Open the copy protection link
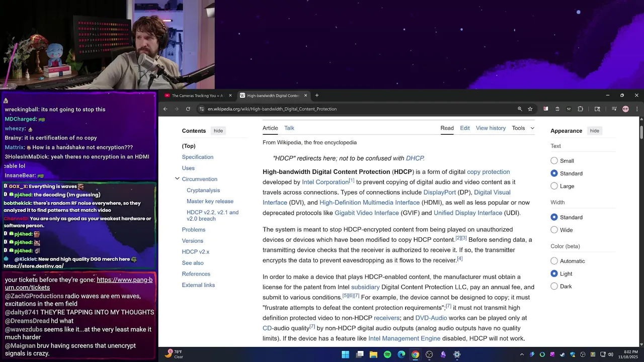The width and height of the screenshot is (644, 362). coord(488,172)
